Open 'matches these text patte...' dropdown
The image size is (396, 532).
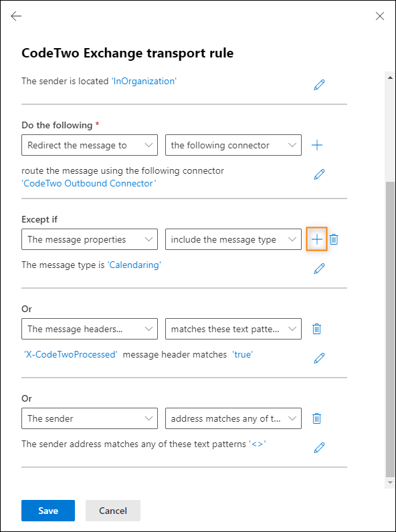pos(233,329)
